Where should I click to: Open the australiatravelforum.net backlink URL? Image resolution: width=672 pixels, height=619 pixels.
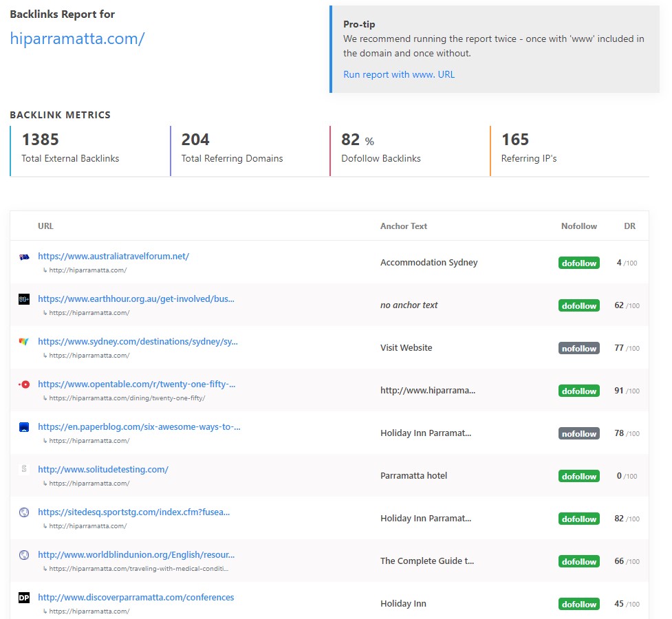(113, 256)
